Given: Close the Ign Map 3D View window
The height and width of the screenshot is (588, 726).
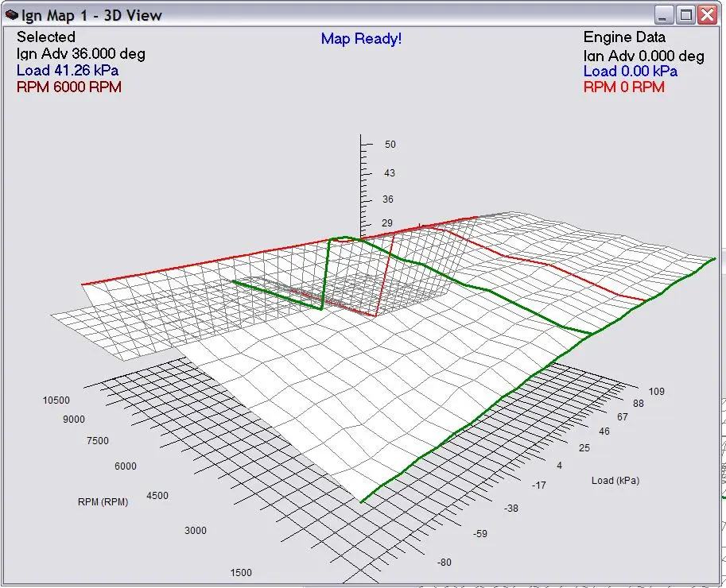Looking at the screenshot, I should pyautogui.click(x=707, y=15).
